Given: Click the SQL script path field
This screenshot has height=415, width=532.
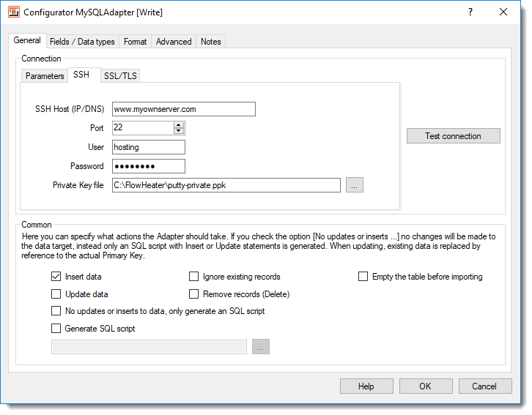Looking at the screenshot, I should click(x=149, y=347).
